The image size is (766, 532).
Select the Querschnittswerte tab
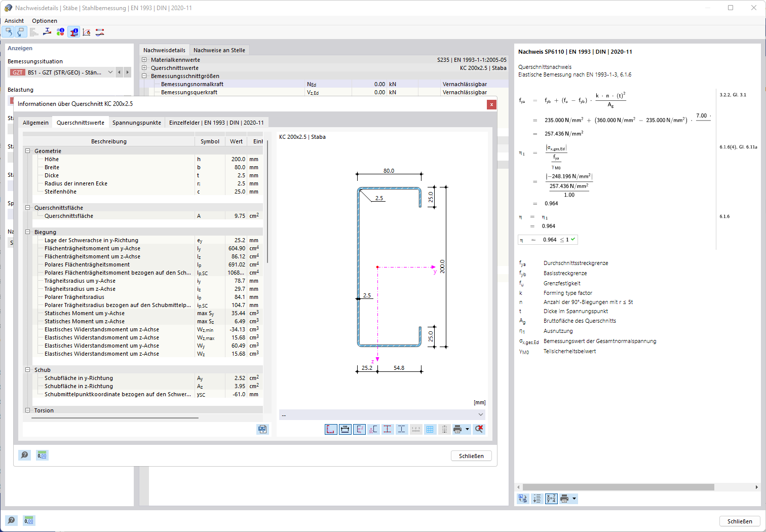pyautogui.click(x=81, y=123)
